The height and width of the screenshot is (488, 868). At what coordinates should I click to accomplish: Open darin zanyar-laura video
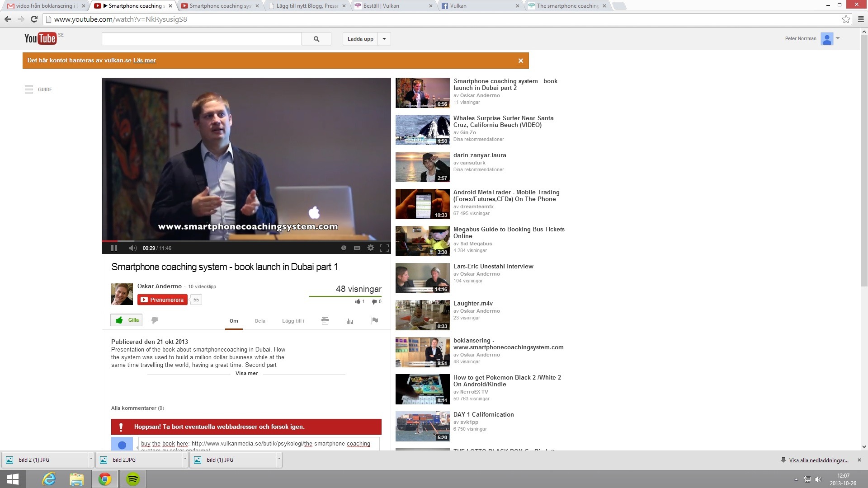click(480, 155)
